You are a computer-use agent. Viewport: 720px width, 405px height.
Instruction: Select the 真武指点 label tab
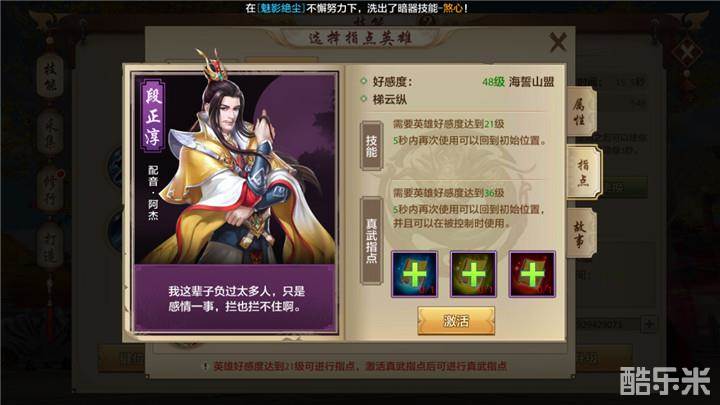[x=371, y=240]
